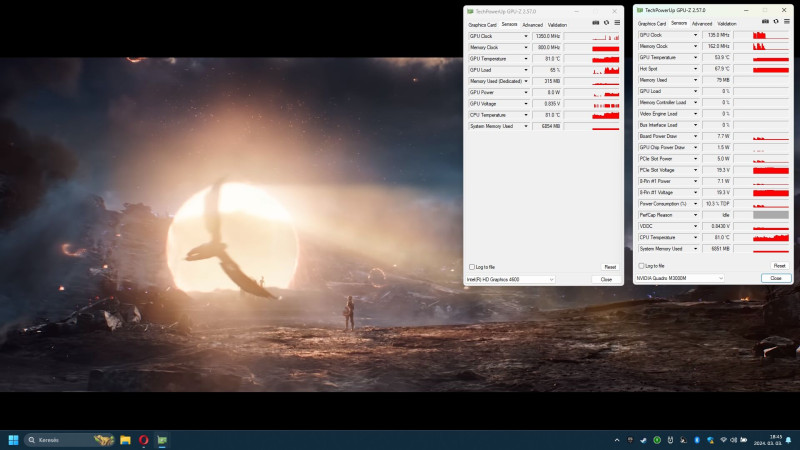Click screenshot camera icon in NVIDIA GPU-Z window
The width and height of the screenshot is (800, 450).
coord(765,21)
